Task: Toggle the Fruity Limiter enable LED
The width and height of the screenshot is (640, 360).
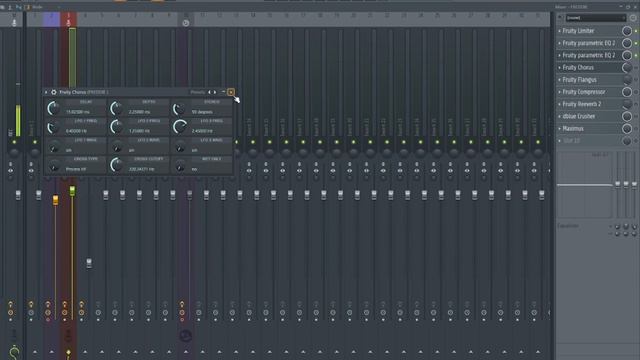Action: (x=636, y=31)
